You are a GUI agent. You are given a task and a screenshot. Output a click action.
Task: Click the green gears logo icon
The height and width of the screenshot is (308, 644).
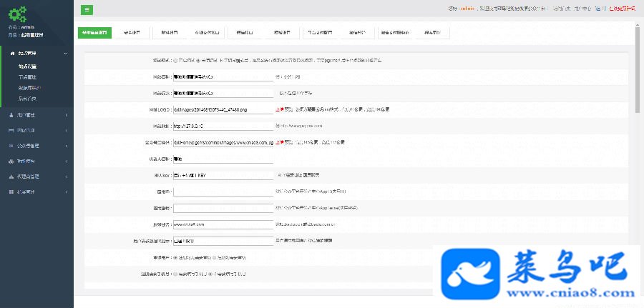coord(18,14)
